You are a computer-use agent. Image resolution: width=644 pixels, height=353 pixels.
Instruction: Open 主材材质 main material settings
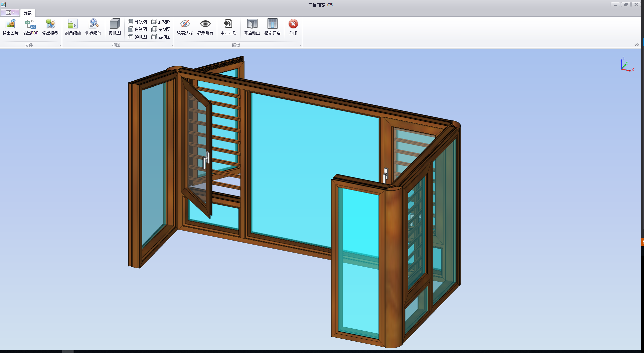[x=228, y=27]
